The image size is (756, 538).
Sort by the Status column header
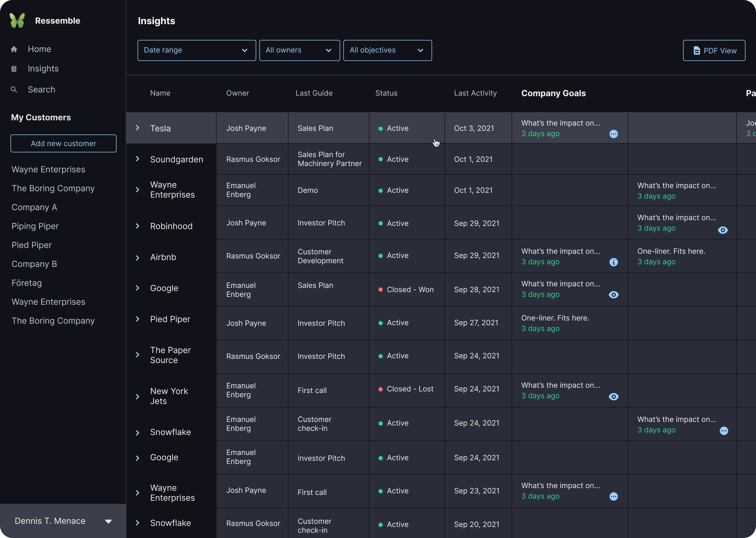pyautogui.click(x=386, y=93)
